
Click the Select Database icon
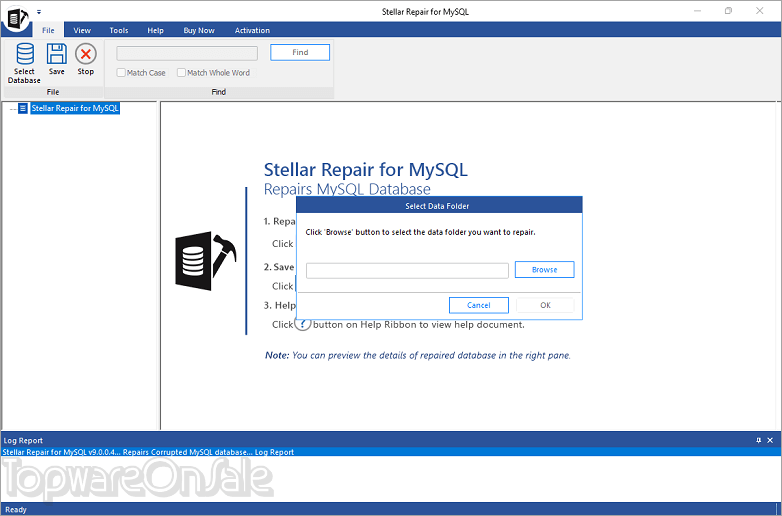click(24, 54)
